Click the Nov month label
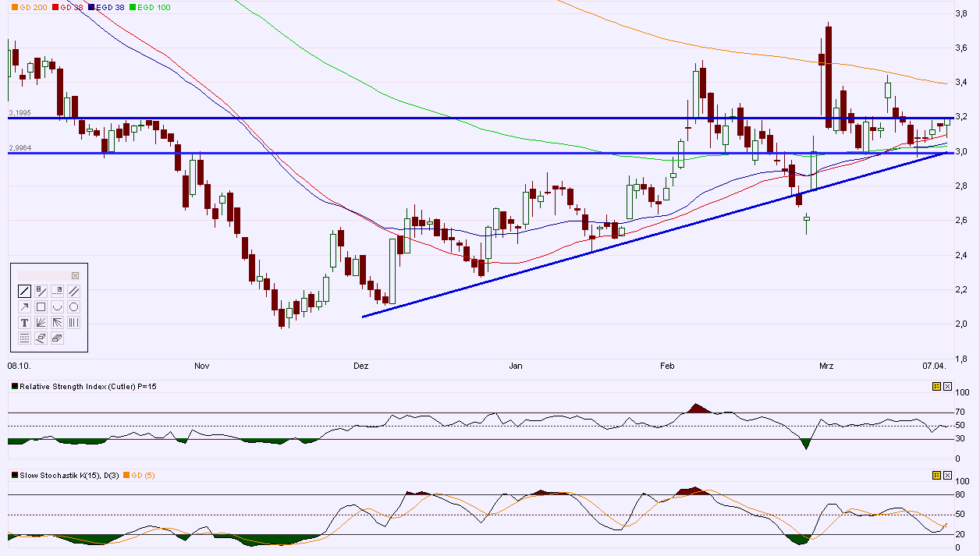The height and width of the screenshot is (556, 980). (202, 365)
